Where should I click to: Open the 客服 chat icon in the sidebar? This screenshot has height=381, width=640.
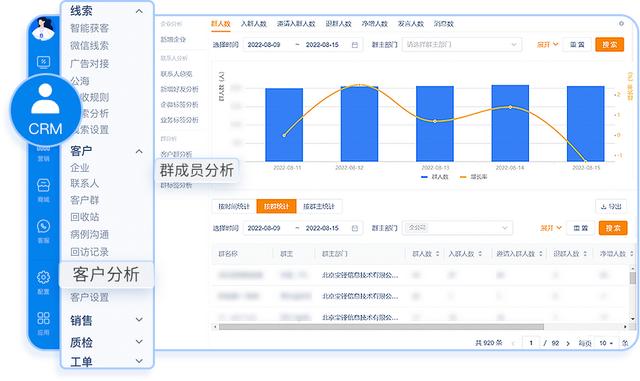click(x=43, y=226)
